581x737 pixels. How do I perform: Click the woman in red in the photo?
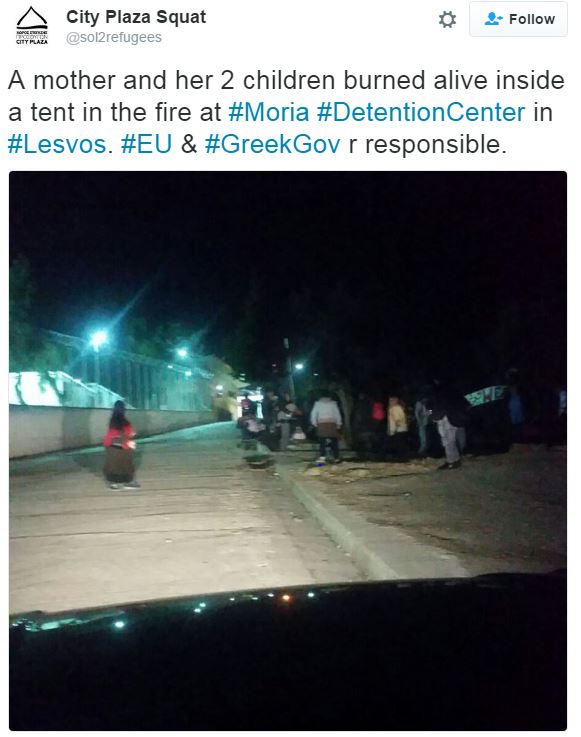click(x=120, y=445)
